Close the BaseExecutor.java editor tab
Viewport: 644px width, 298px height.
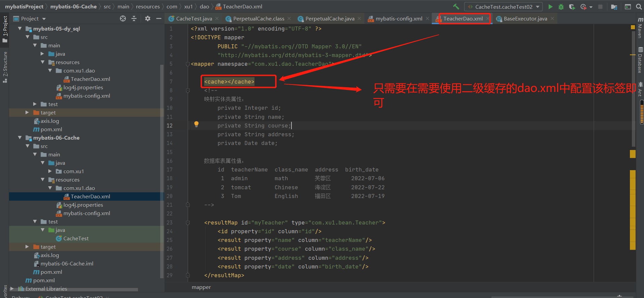(552, 18)
